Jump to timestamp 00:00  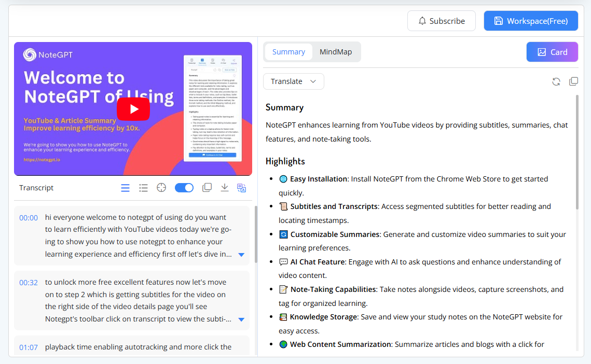[29, 218]
